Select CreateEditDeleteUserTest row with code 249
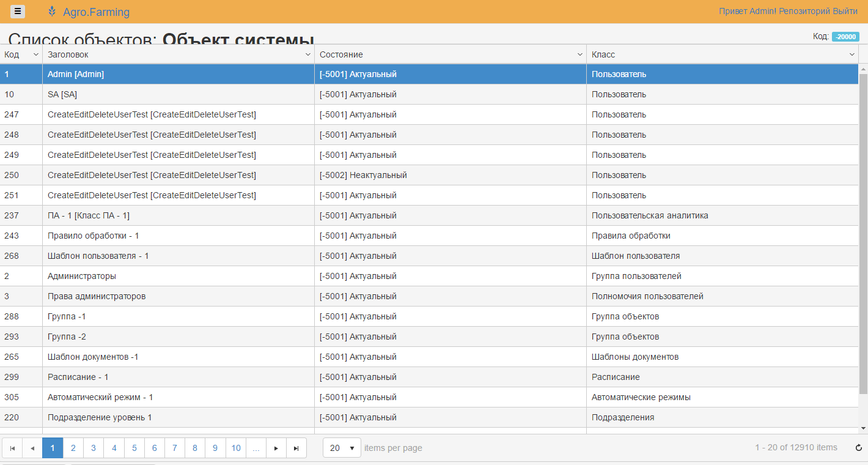 pyautogui.click(x=429, y=155)
